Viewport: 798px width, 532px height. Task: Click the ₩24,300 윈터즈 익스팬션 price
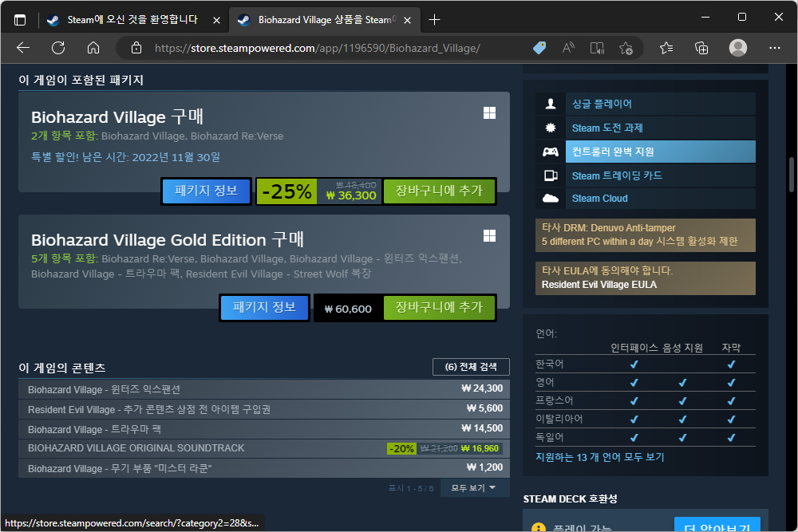(482, 388)
